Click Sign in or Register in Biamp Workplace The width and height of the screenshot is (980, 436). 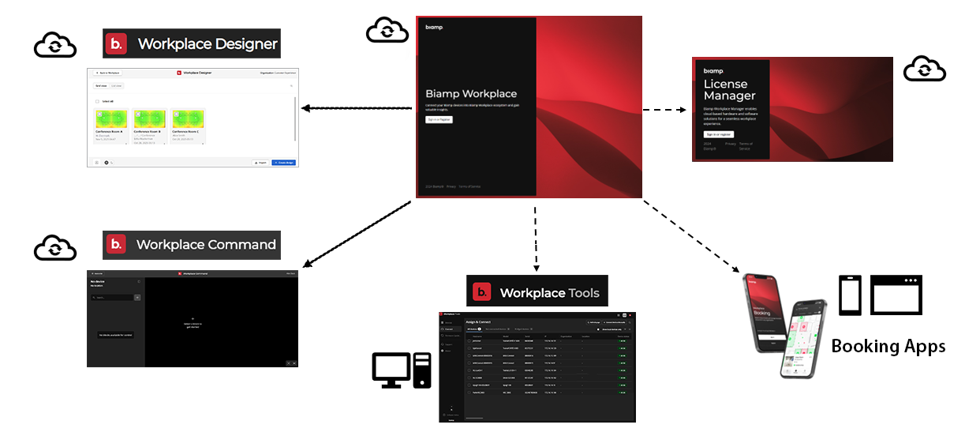(x=439, y=119)
